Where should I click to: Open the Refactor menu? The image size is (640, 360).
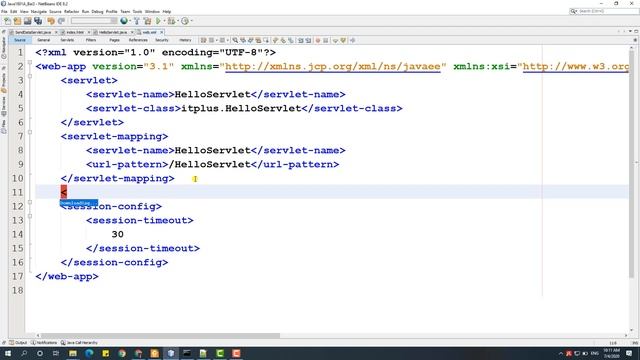click(71, 11)
